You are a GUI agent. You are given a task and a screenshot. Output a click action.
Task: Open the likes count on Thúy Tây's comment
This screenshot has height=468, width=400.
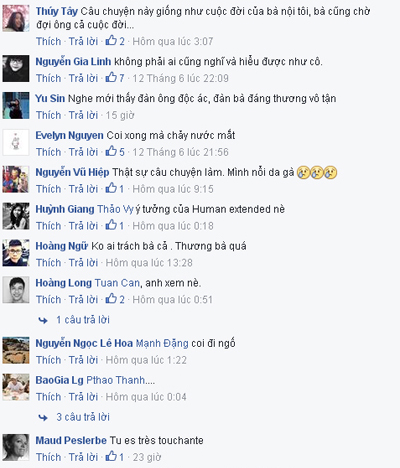point(115,41)
